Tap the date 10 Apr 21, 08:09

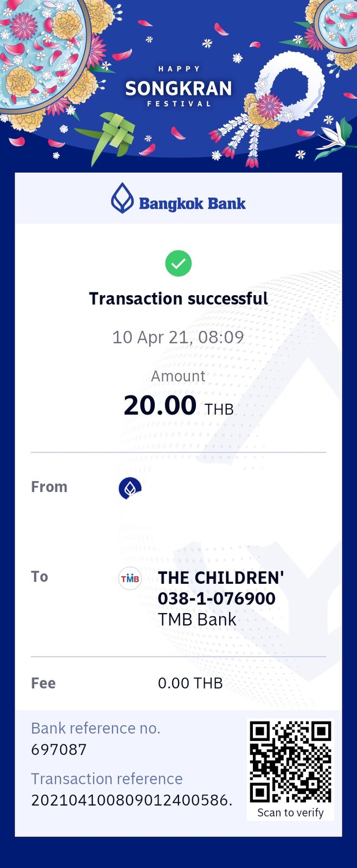[178, 337]
